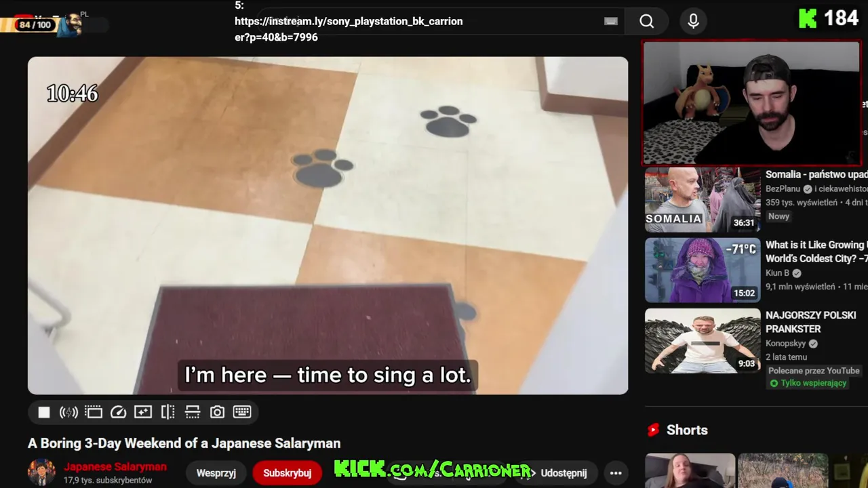Viewport: 868px width, 488px height.
Task: Open the Somalia video thumbnail
Action: 703,200
